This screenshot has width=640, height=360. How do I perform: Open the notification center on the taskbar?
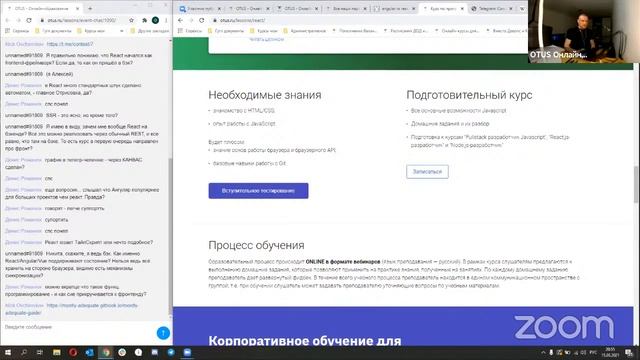(x=630, y=352)
